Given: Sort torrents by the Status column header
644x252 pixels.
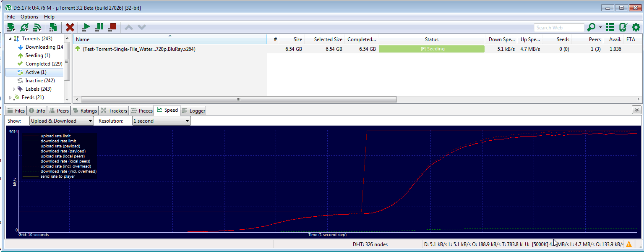Looking at the screenshot, I should 431,39.
